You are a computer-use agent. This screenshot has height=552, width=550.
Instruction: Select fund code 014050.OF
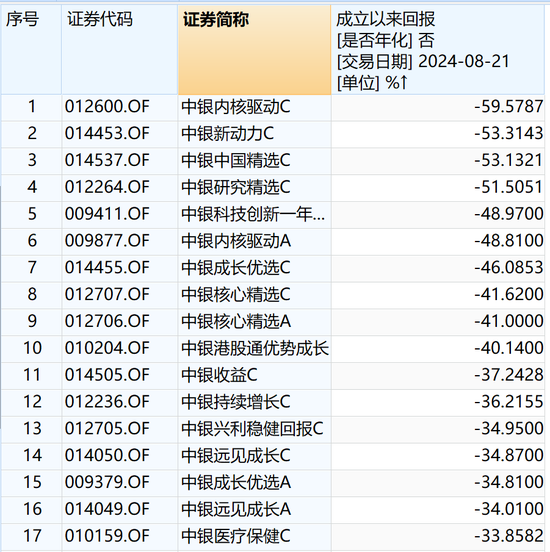(107, 455)
